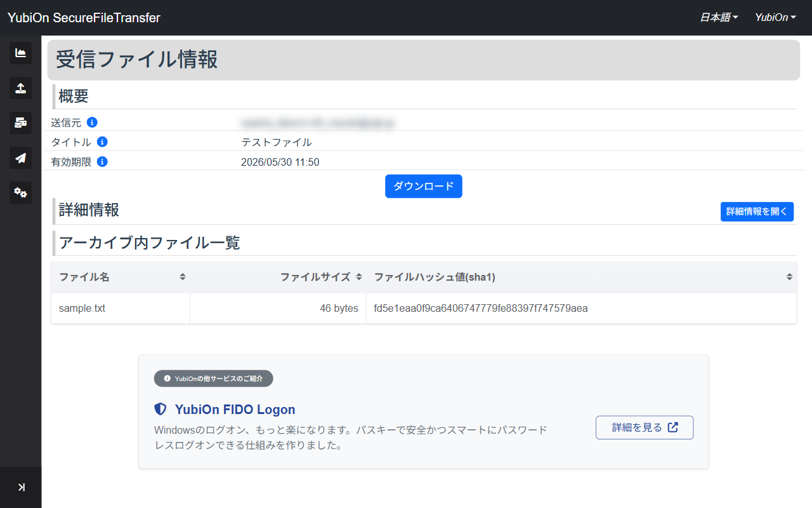Image resolution: width=812 pixels, height=508 pixels.
Task: Open the upload file sidebar icon
Action: [x=20, y=88]
